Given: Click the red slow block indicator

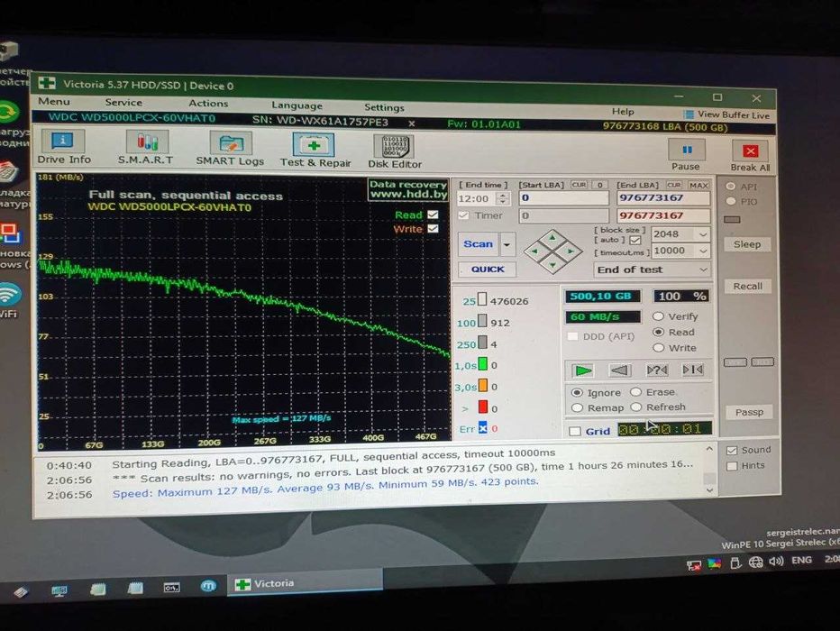Looking at the screenshot, I should (483, 407).
